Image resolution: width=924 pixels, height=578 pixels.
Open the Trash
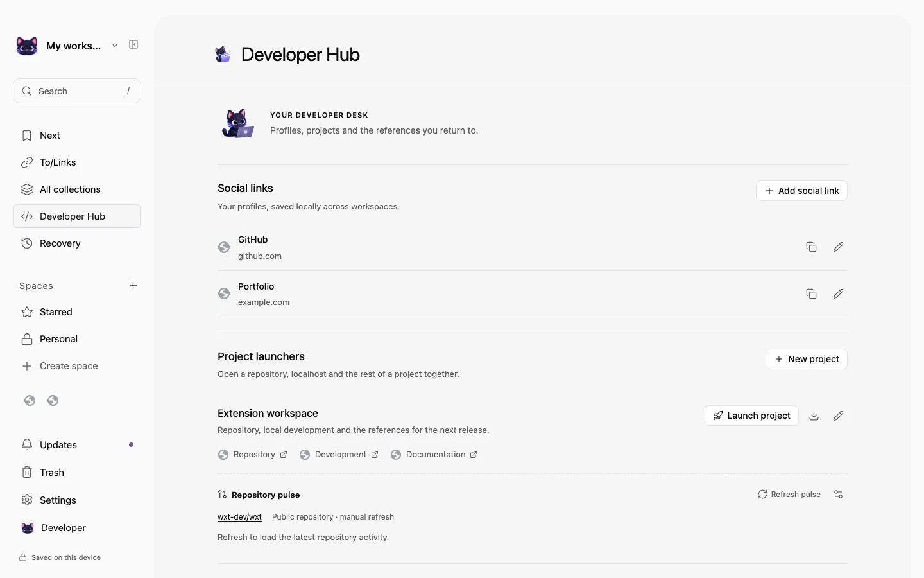[77, 473]
